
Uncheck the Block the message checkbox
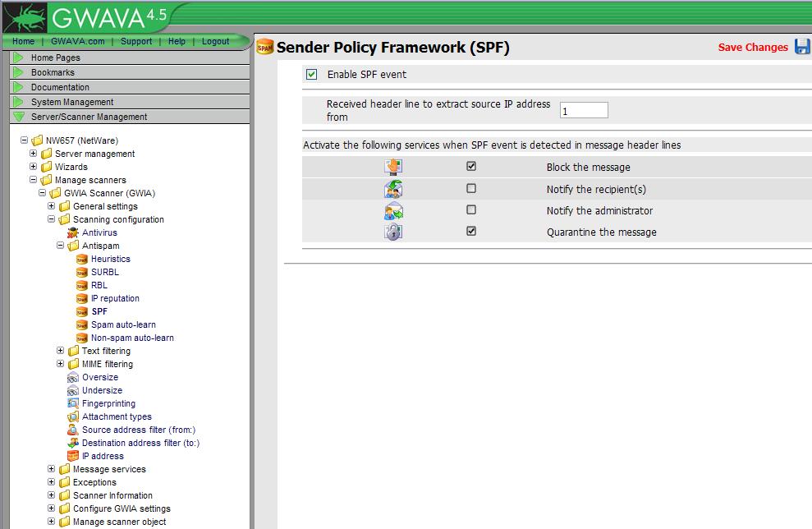pos(471,166)
